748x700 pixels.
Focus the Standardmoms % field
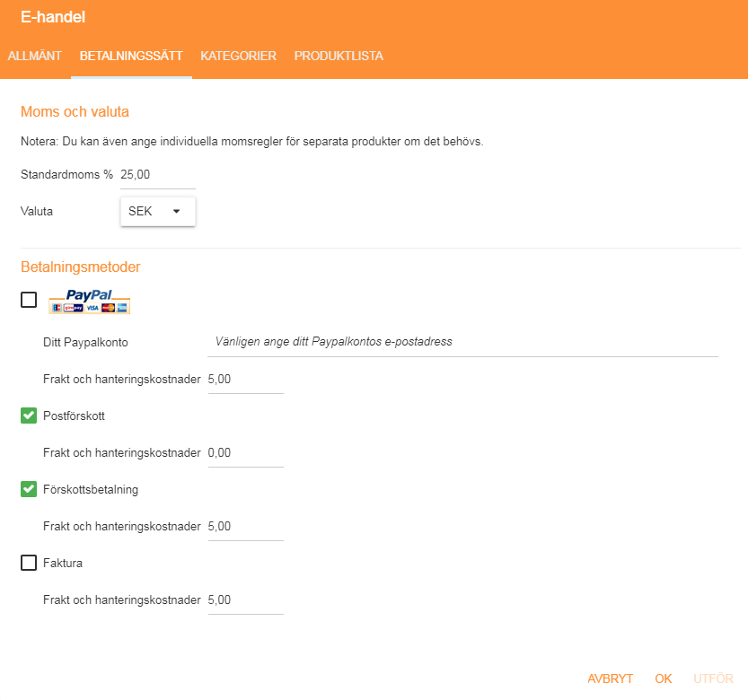[158, 174]
